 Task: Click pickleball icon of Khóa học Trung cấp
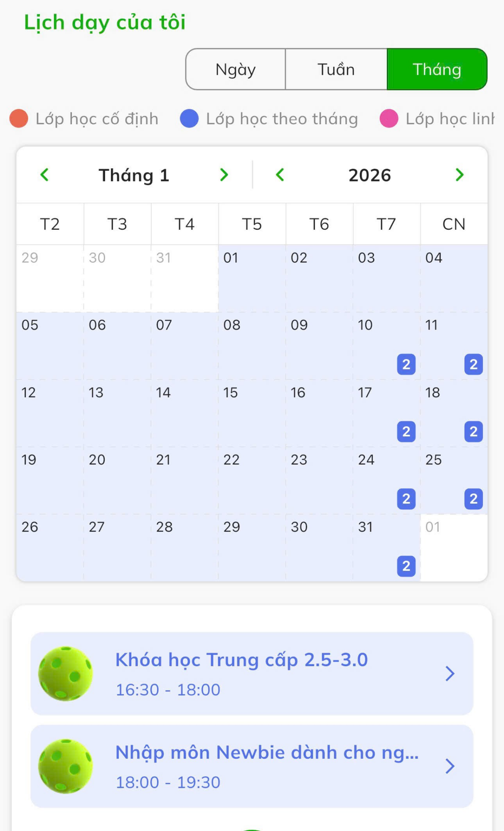tap(66, 674)
